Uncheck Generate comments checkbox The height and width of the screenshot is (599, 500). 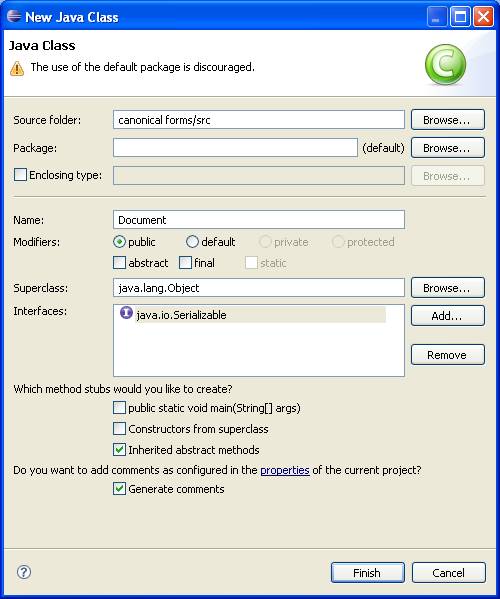(x=120, y=489)
